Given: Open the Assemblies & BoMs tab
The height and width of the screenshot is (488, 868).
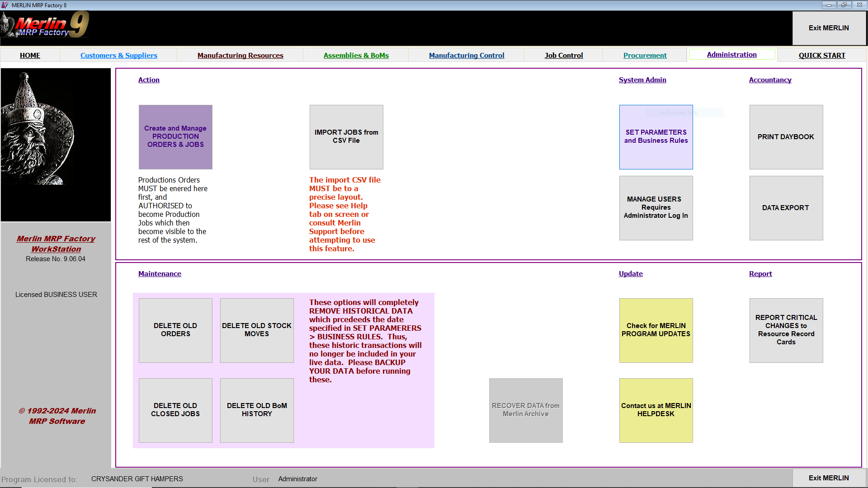Looking at the screenshot, I should 356,55.
